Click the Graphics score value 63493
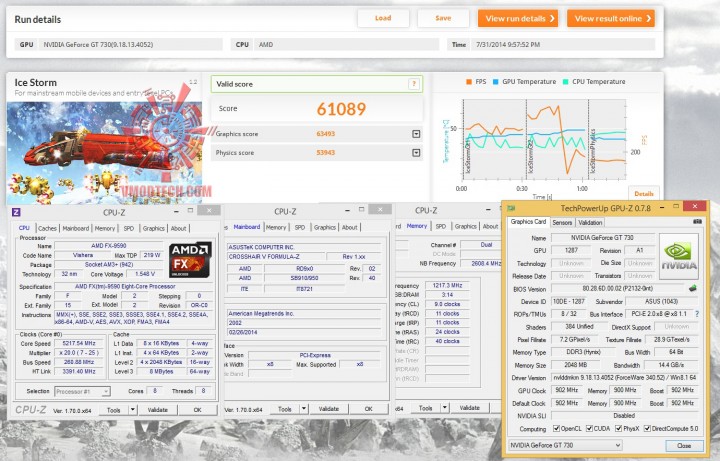The width and height of the screenshot is (720, 461). point(326,134)
